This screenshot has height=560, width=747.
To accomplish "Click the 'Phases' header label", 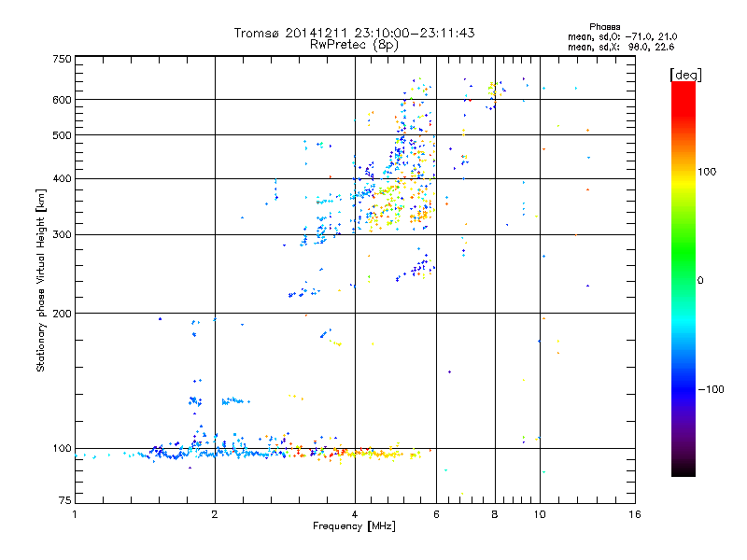I will tap(604, 27).
